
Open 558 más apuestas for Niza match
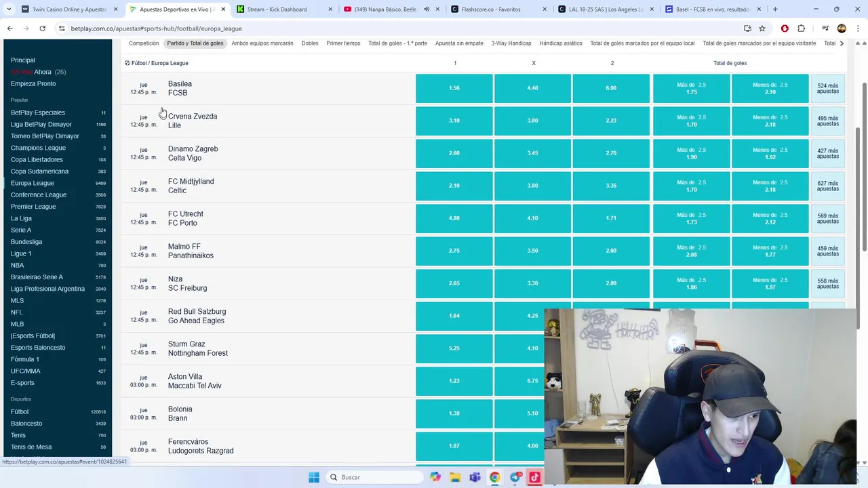828,283
